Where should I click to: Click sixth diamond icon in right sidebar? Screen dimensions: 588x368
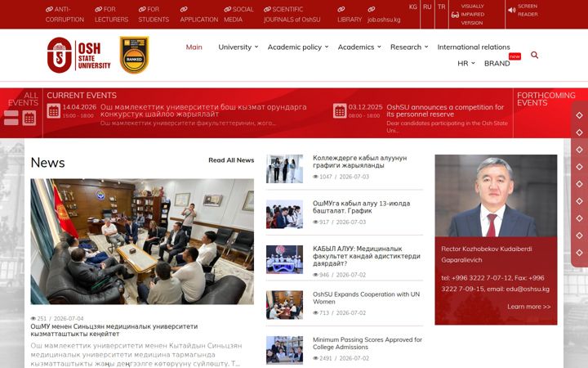point(579,201)
